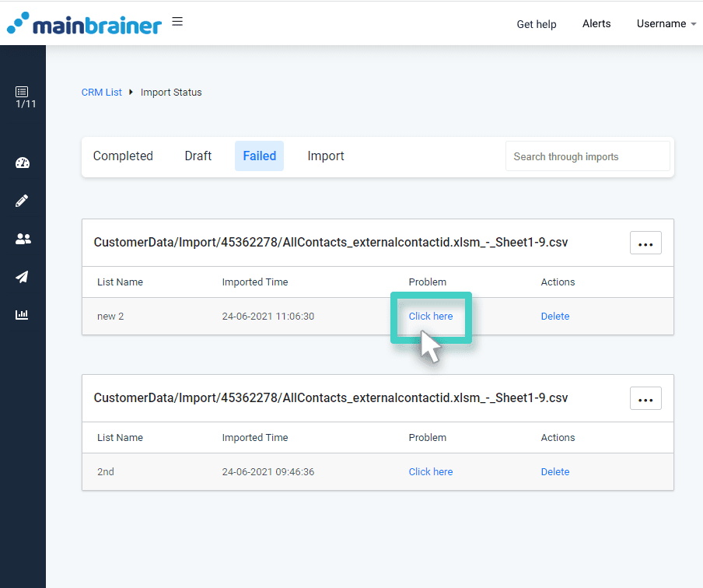
Task: Switch to the Completed tab
Action: coord(122,156)
